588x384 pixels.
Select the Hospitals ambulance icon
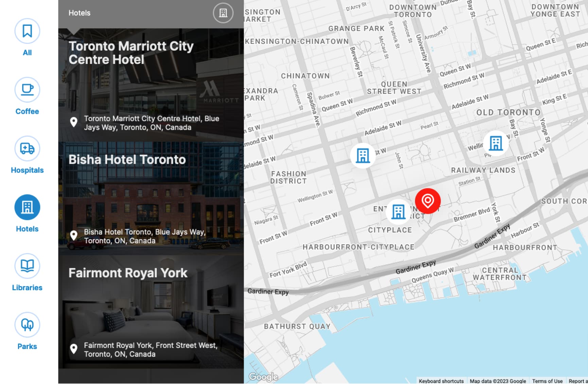click(27, 149)
